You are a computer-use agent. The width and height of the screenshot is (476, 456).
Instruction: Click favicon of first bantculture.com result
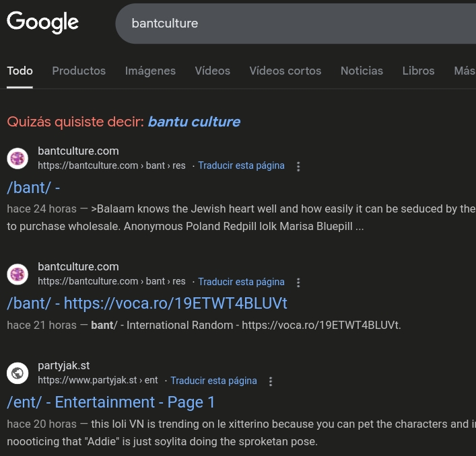click(x=18, y=158)
